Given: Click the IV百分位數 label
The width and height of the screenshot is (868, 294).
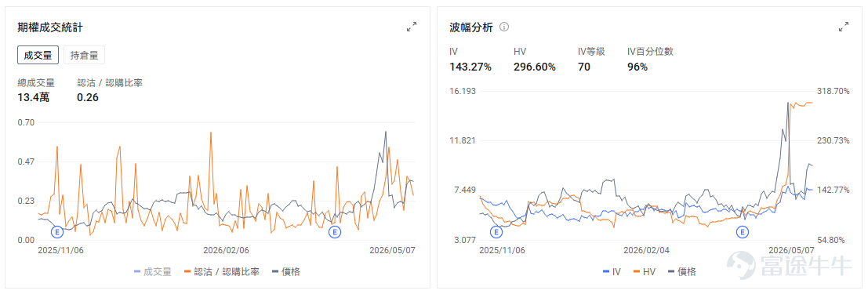Looking at the screenshot, I should click(650, 52).
